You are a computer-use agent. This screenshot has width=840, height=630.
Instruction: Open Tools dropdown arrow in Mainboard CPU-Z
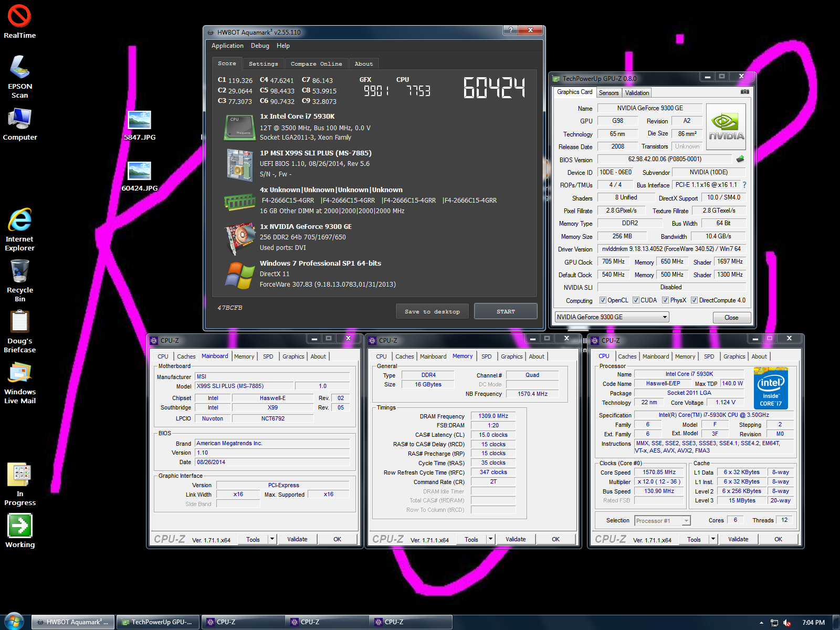pyautogui.click(x=272, y=539)
